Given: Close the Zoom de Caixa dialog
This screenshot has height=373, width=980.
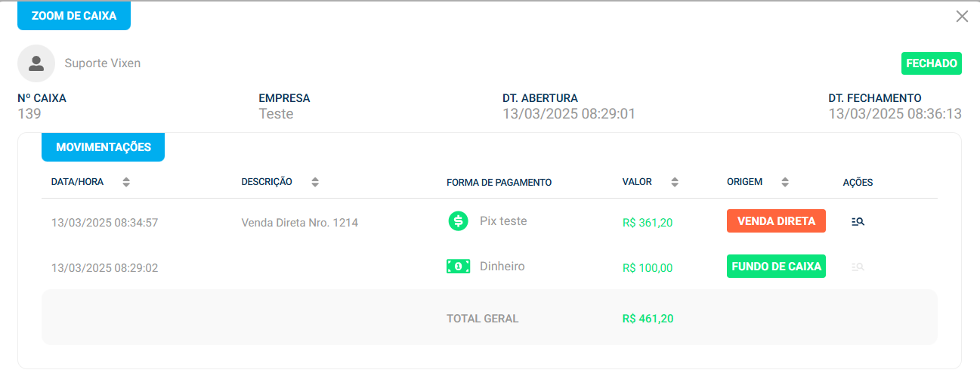Looking at the screenshot, I should (962, 17).
